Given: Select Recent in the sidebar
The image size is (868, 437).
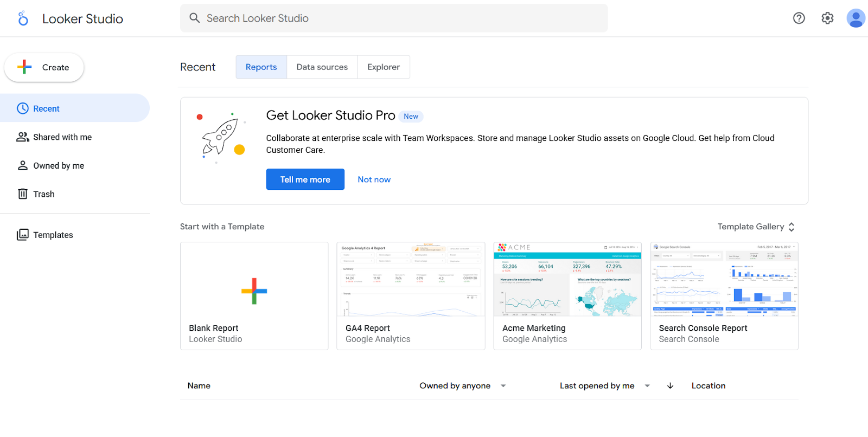Looking at the screenshot, I should click(x=75, y=108).
